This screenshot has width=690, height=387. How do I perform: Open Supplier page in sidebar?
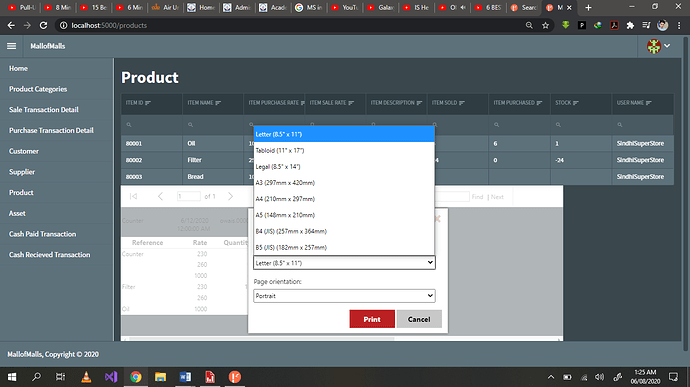point(22,172)
